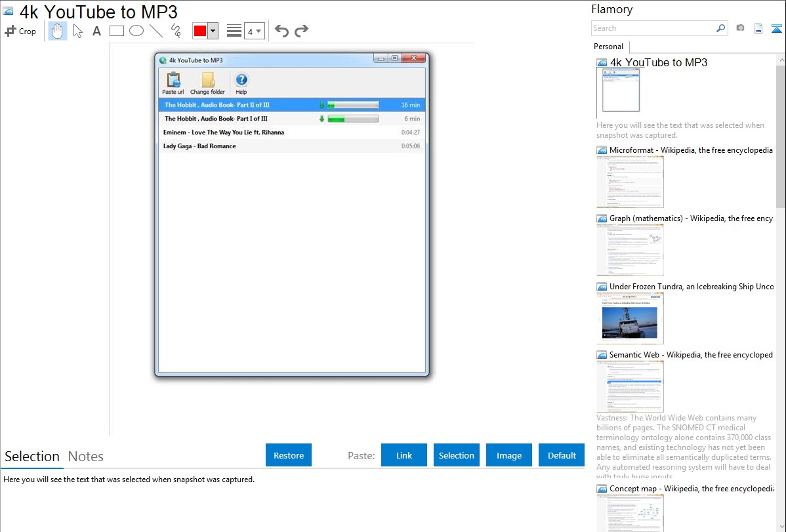Undo the last annotation
This screenshot has height=532, width=786.
click(x=281, y=31)
